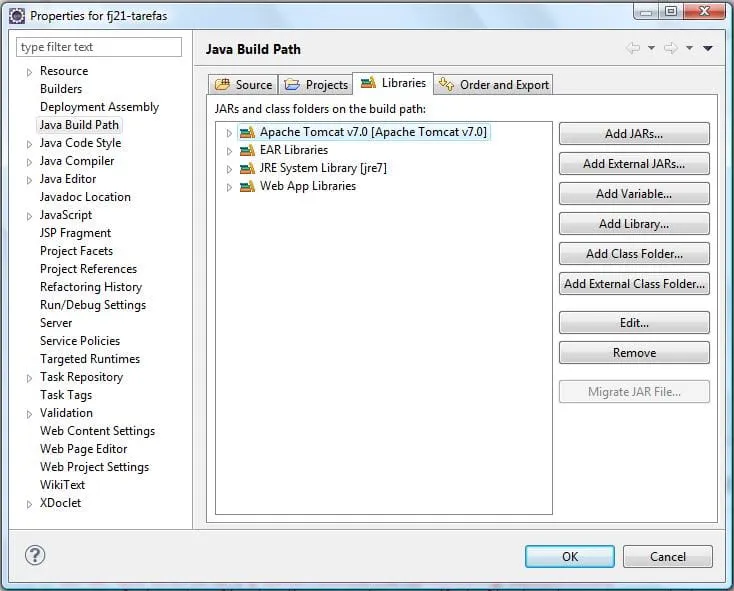Select Builders in the properties tree
The image size is (734, 591).
pos(61,89)
